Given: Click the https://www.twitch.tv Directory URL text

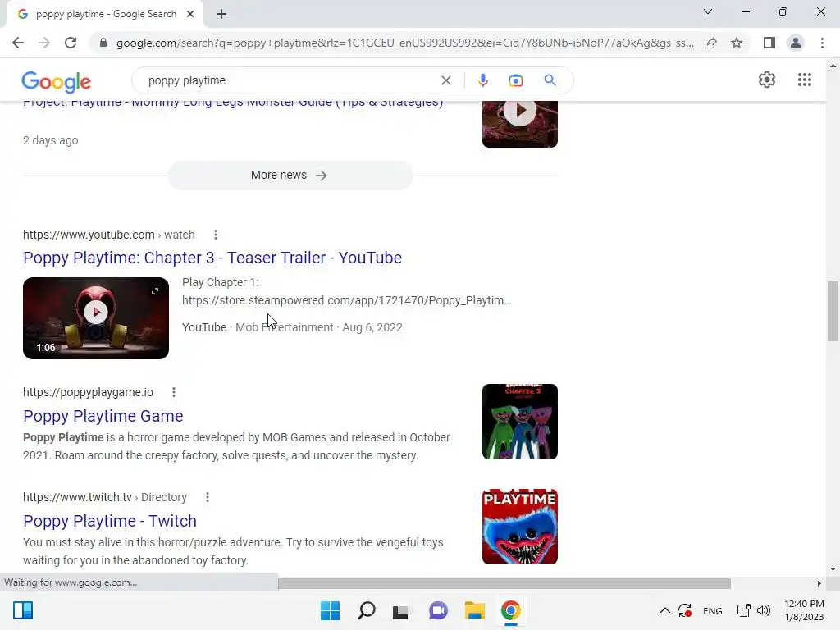Looking at the screenshot, I should pyautogui.click(x=105, y=497).
